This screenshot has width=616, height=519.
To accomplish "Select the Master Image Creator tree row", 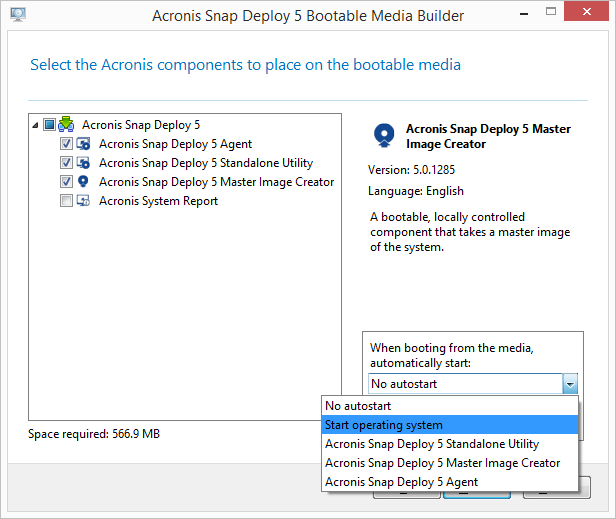I will click(x=216, y=182).
